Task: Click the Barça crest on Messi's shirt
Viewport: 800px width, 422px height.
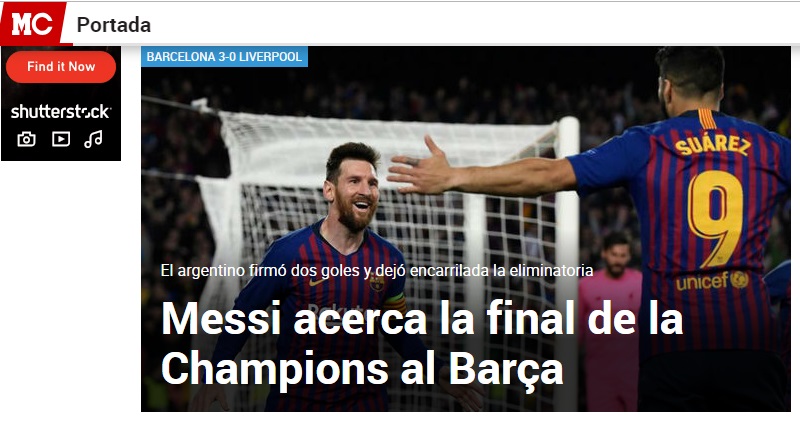Action: coord(377,283)
